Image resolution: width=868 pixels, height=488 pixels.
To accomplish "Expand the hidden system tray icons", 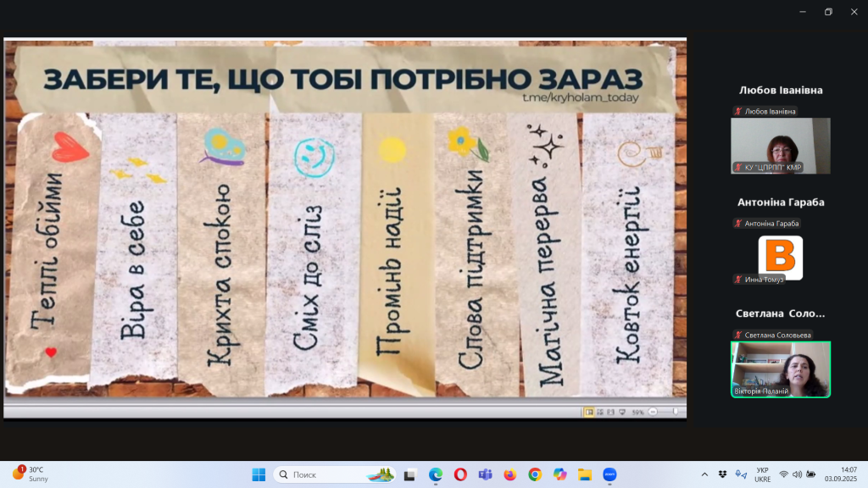I will coord(704,474).
